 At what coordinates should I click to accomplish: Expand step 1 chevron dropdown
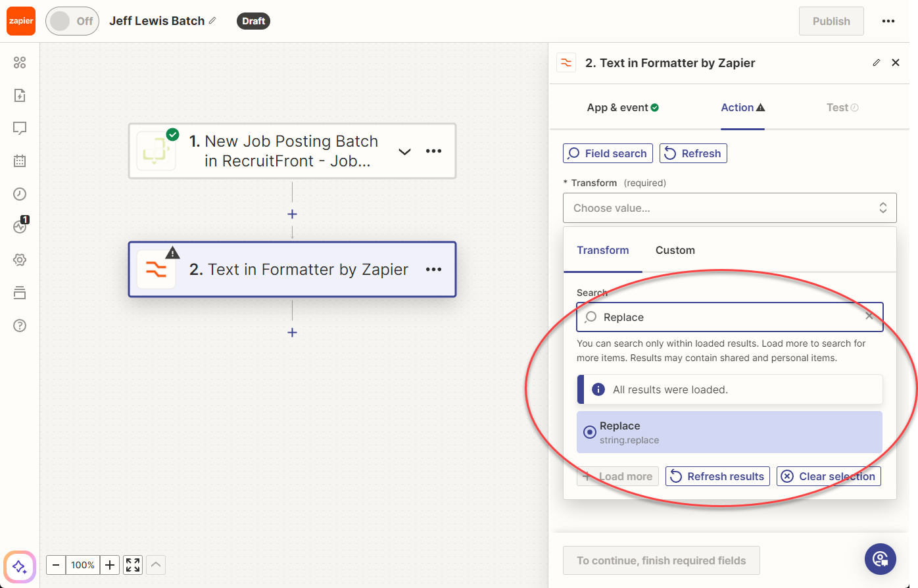pyautogui.click(x=405, y=151)
